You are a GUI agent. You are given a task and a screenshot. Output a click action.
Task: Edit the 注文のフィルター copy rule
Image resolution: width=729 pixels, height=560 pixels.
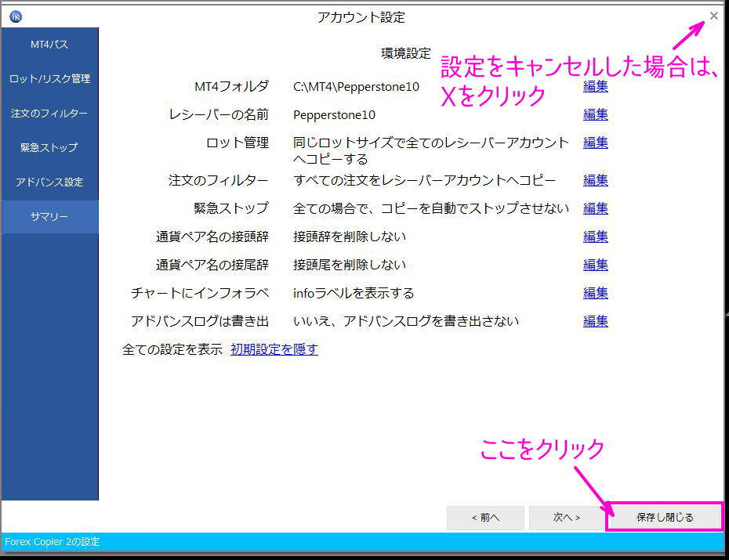click(x=595, y=179)
